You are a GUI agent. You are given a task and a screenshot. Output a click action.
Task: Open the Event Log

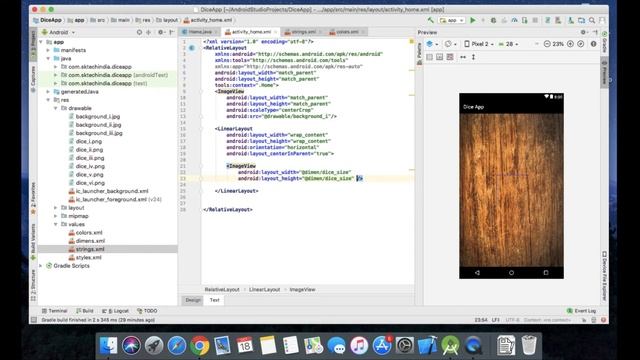click(x=581, y=311)
